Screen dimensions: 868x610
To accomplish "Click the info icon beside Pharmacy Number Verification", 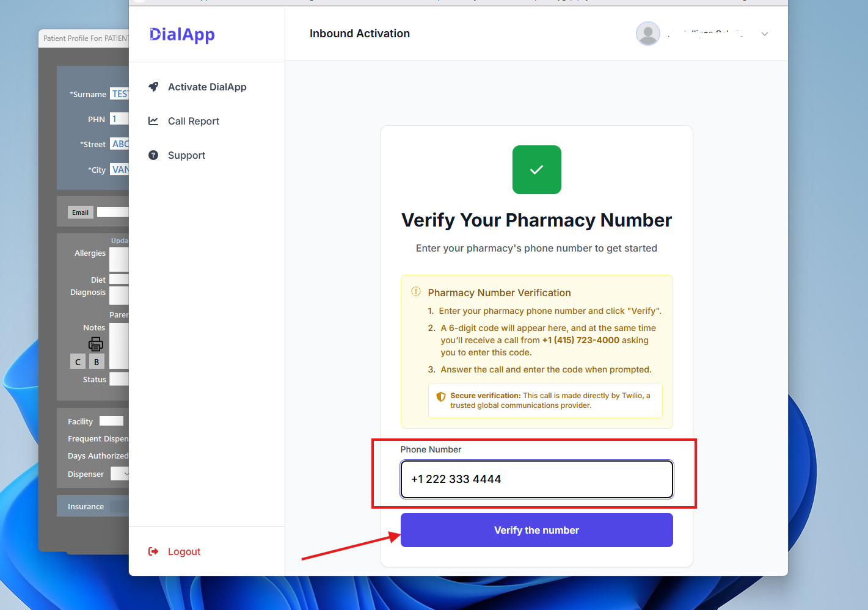I will click(416, 292).
